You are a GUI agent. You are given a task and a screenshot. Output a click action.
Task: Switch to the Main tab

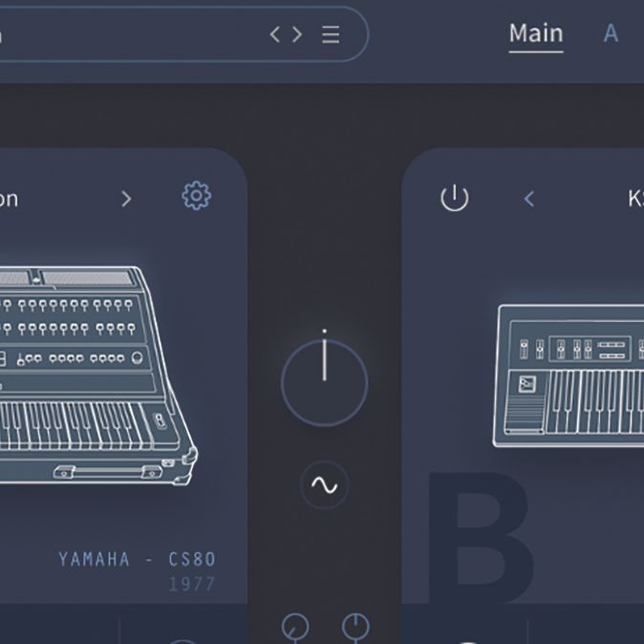(x=536, y=33)
